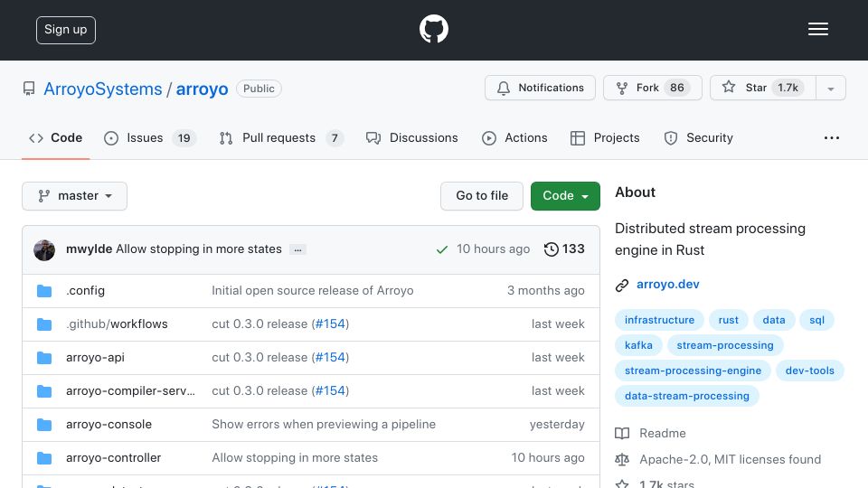Select the data topic tag
The height and width of the screenshot is (488, 868).
(x=774, y=320)
